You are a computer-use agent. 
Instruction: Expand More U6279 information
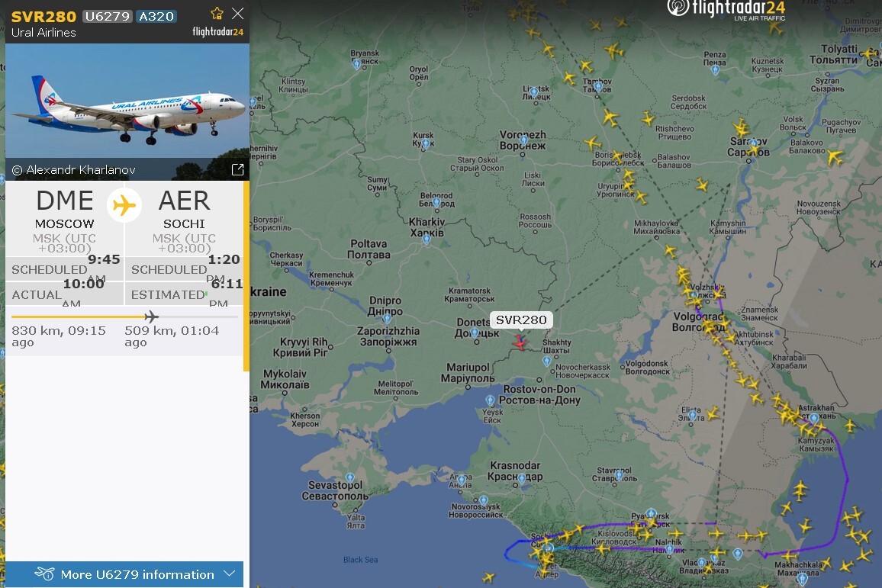pyautogui.click(x=124, y=574)
